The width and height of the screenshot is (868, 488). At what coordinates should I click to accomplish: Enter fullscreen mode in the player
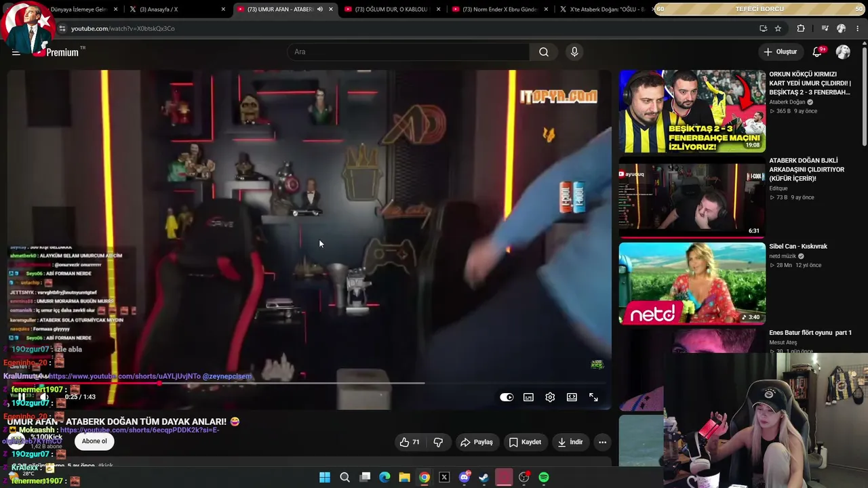pos(593,397)
